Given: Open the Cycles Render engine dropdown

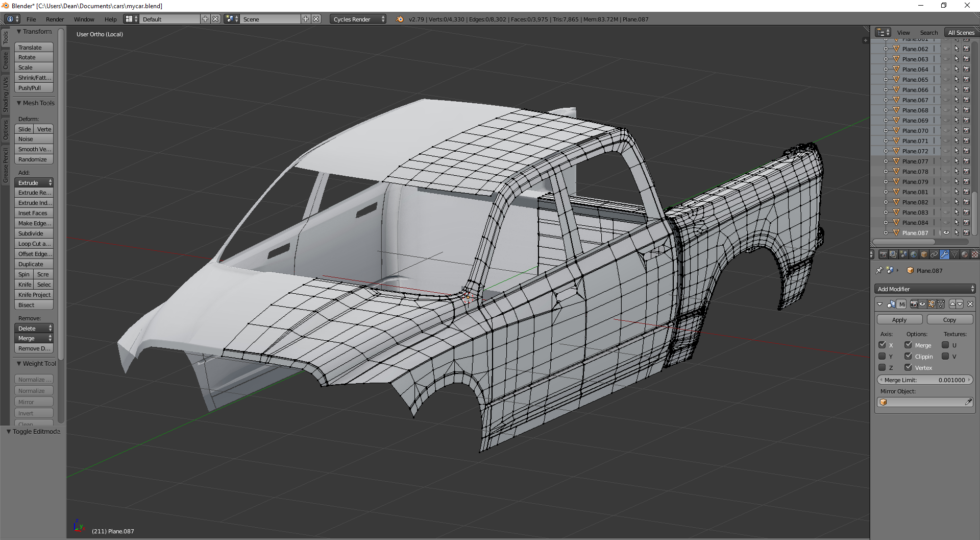Looking at the screenshot, I should coord(358,19).
